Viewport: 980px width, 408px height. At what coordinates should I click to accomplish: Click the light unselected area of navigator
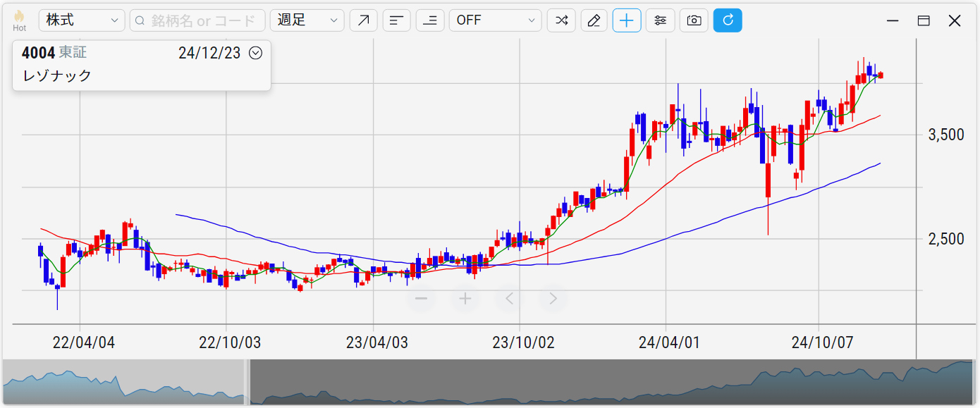(123, 382)
